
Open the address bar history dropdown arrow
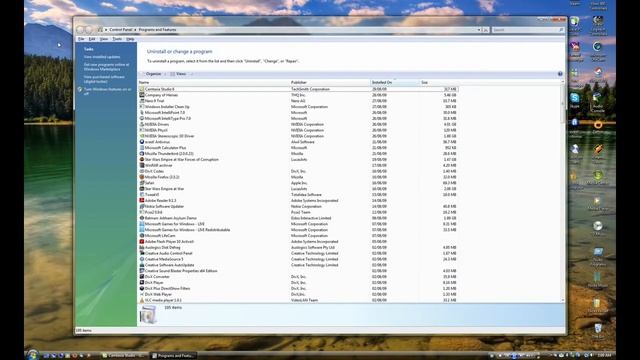(x=479, y=30)
